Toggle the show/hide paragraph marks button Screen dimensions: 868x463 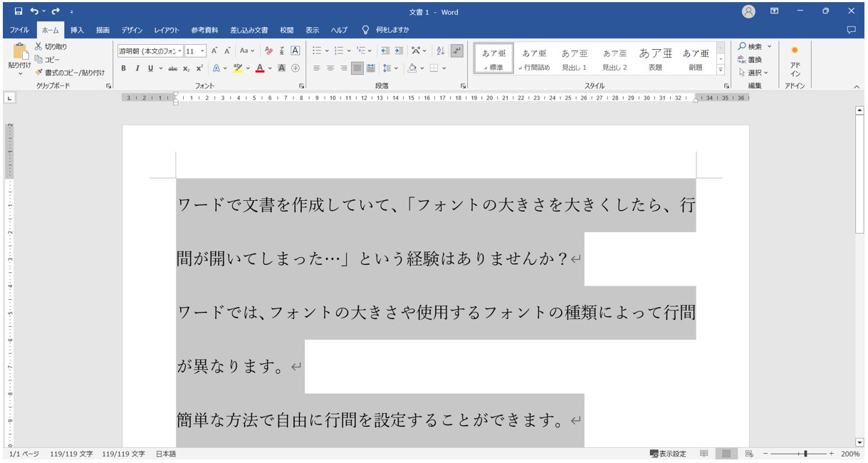456,51
